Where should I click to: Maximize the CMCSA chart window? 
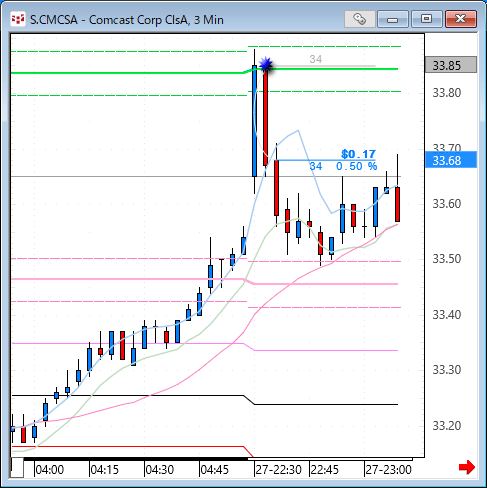pyautogui.click(x=427, y=19)
